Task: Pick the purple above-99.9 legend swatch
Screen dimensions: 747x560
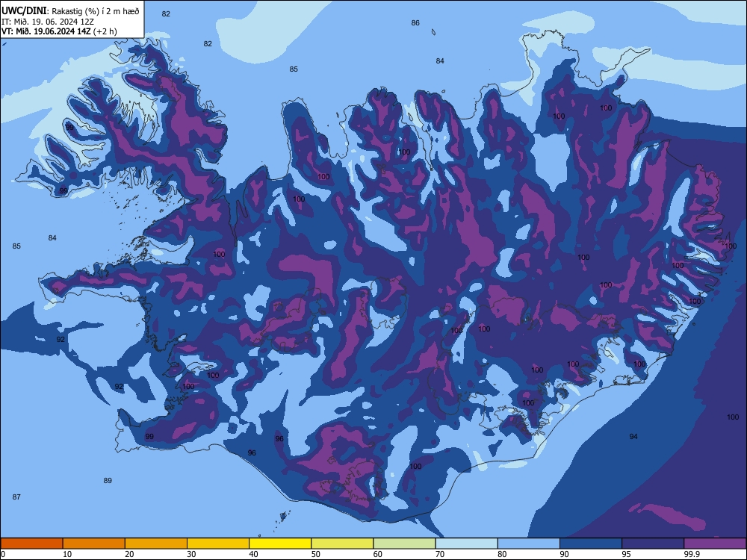Action: (715, 544)
